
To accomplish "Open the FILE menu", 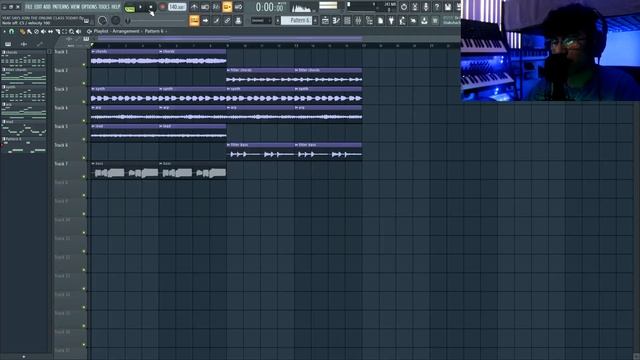I will pyautogui.click(x=29, y=7).
